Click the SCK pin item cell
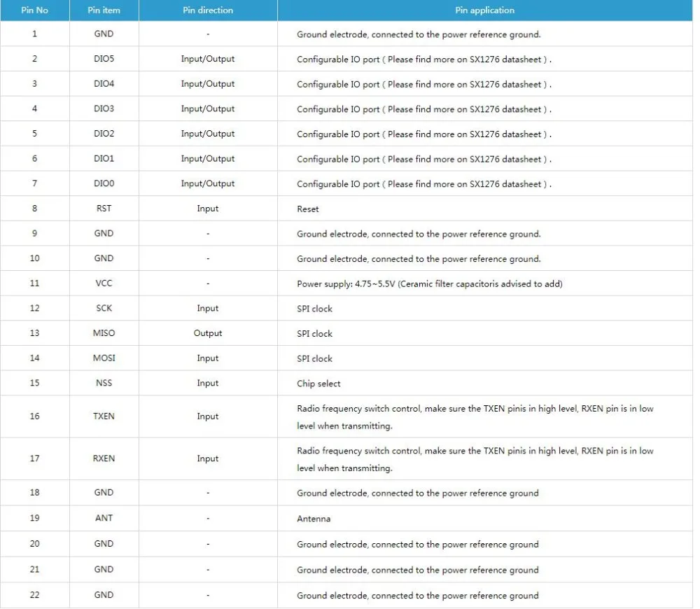 coord(104,308)
